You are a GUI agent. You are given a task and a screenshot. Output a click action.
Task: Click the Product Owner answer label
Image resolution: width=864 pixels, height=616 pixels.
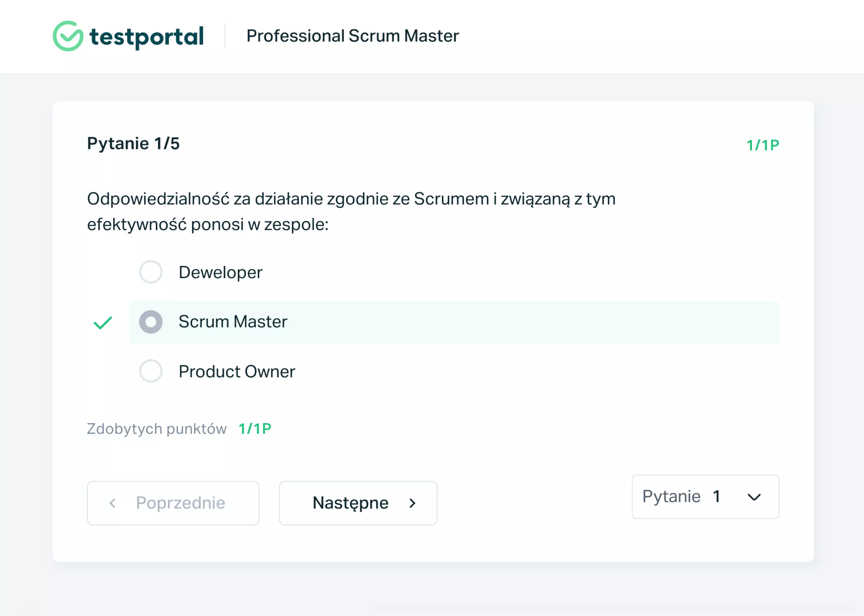tap(237, 371)
